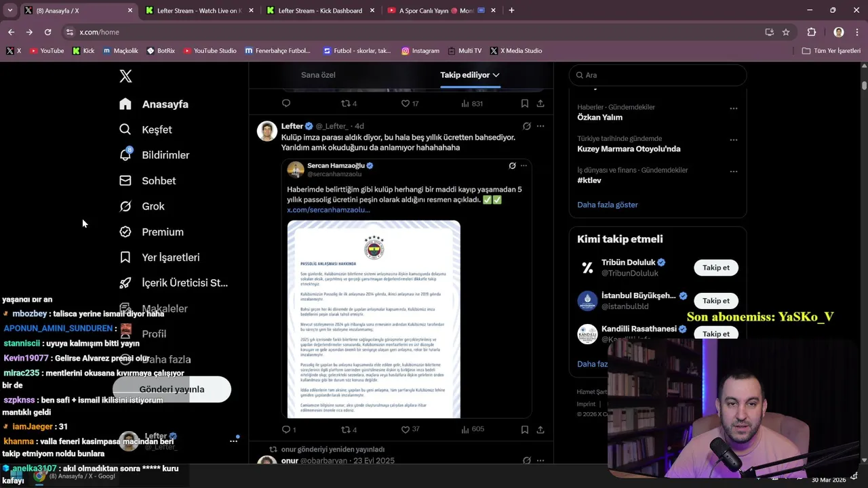Follow Tribün Doluluk with Takip et

(x=715, y=268)
